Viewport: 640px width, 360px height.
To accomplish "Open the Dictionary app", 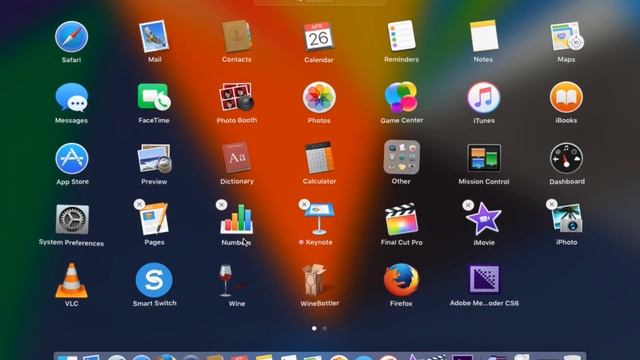I will [x=237, y=158].
